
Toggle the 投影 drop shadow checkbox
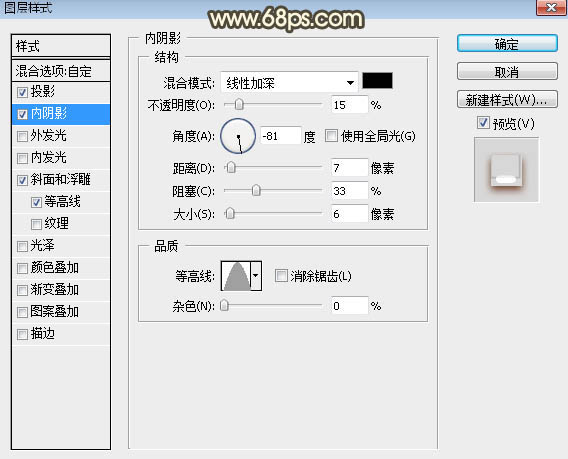click(22, 92)
